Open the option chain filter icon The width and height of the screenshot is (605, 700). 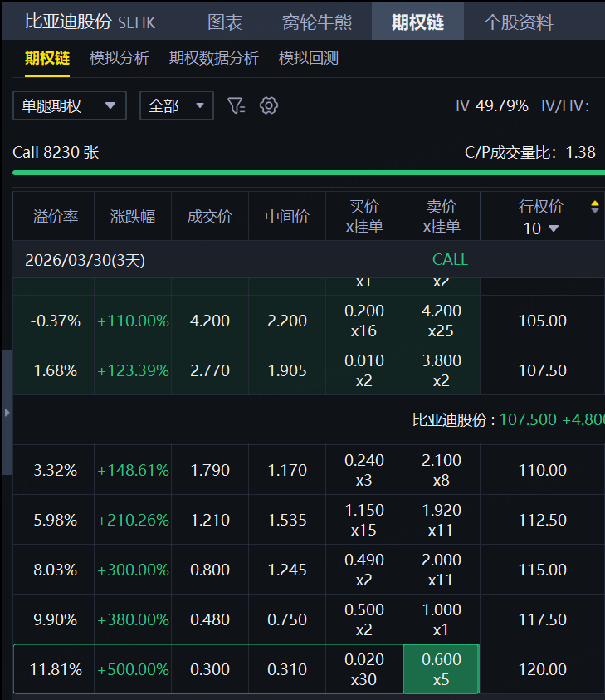pyautogui.click(x=236, y=105)
